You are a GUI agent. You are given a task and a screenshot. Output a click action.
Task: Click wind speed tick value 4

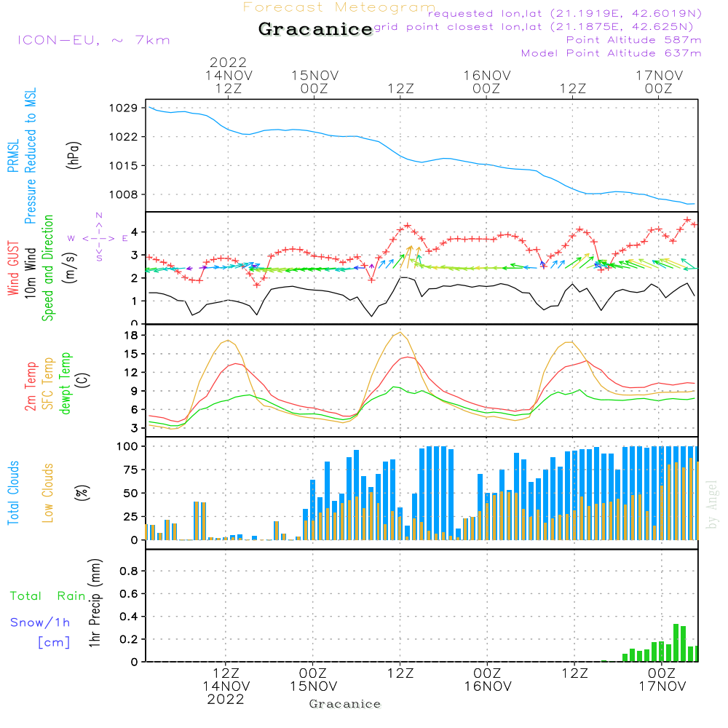point(134,232)
